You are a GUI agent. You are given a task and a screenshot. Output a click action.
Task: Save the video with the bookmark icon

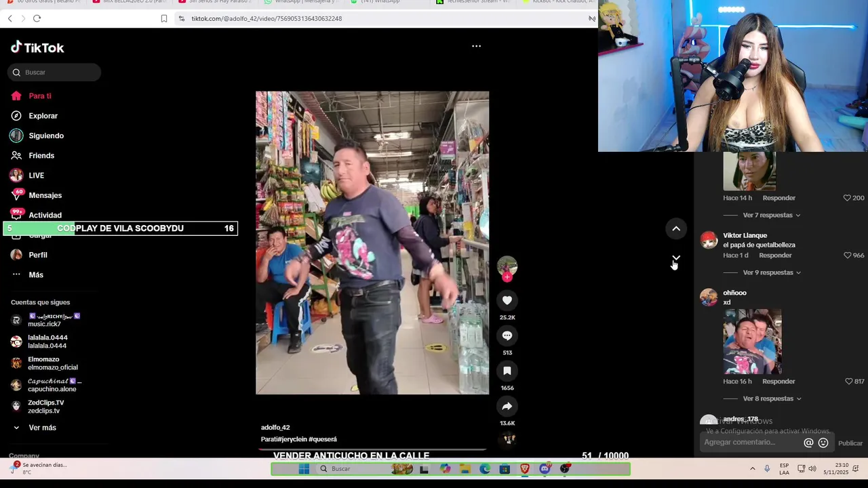(507, 371)
